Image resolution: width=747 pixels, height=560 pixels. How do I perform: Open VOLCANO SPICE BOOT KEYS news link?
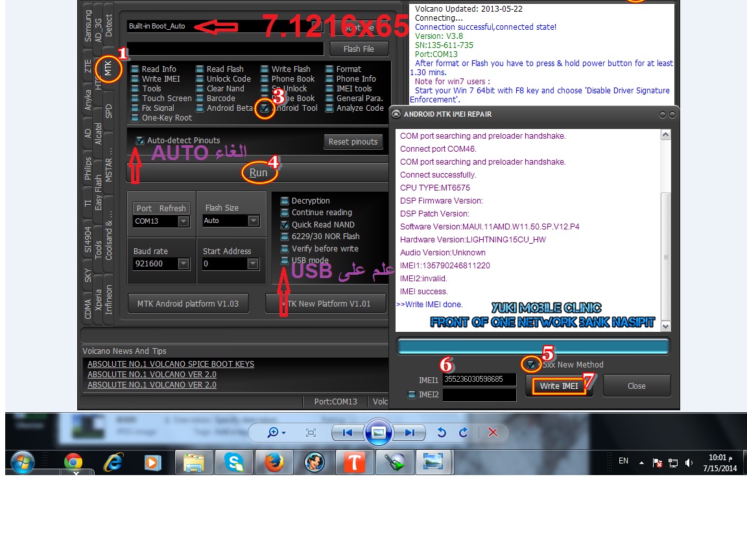(171, 364)
